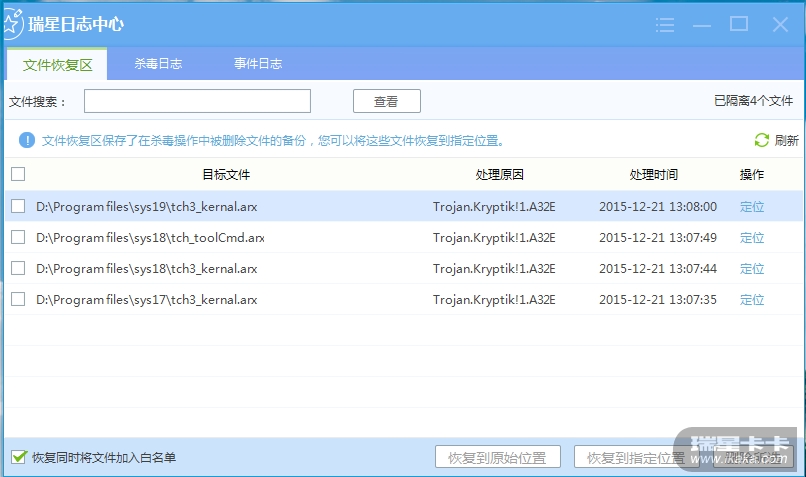Maximize the 瑞星日志中心 window

(x=739, y=24)
